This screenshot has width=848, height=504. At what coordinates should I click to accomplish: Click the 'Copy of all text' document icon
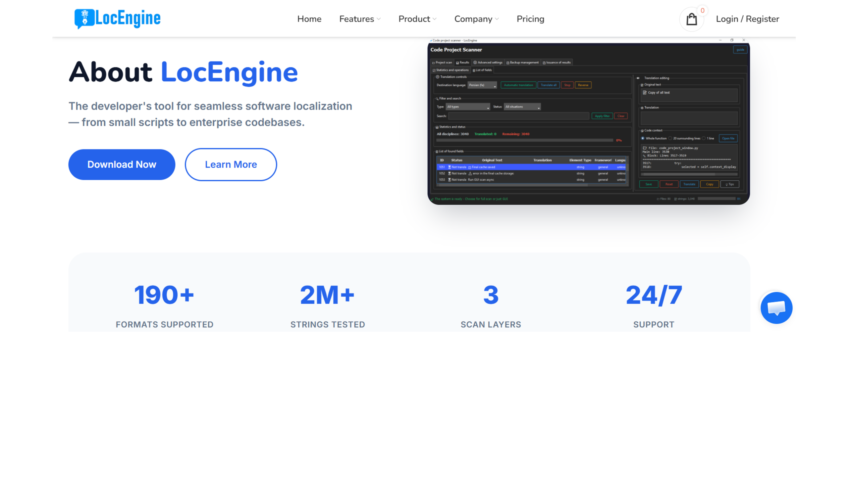coord(644,92)
